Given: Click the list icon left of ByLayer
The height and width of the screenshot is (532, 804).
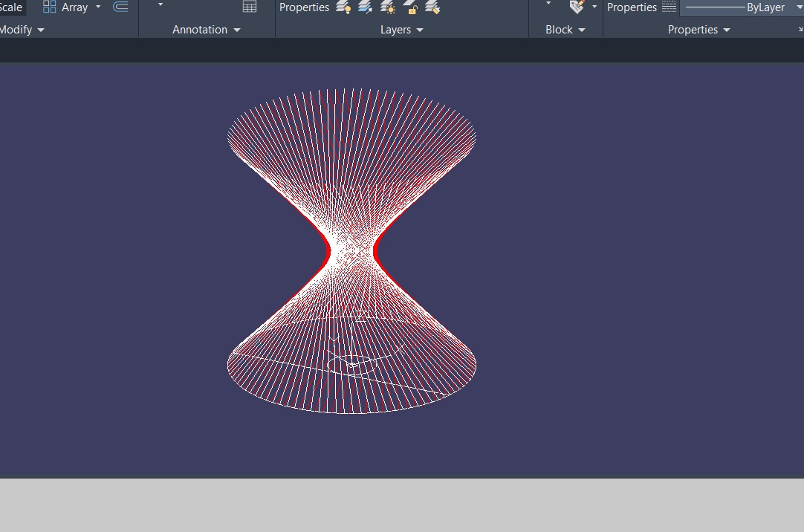Looking at the screenshot, I should coord(669,7).
